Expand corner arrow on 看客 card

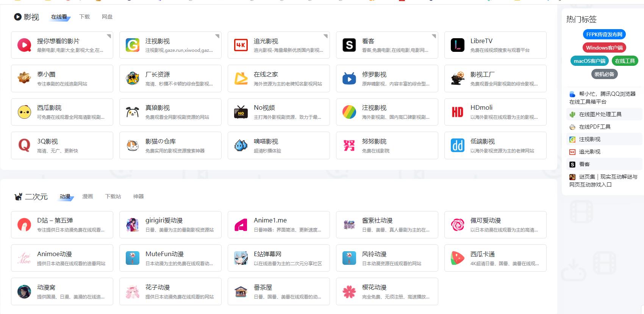point(434,36)
